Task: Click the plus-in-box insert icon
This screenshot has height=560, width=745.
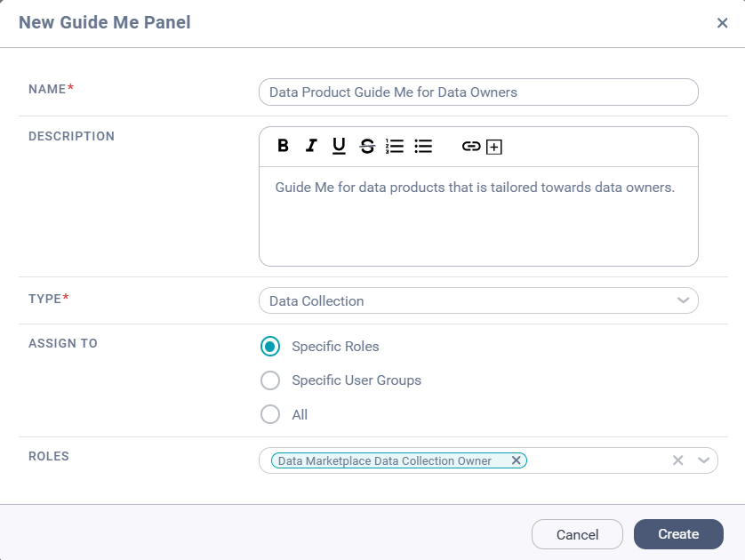Action: click(494, 147)
